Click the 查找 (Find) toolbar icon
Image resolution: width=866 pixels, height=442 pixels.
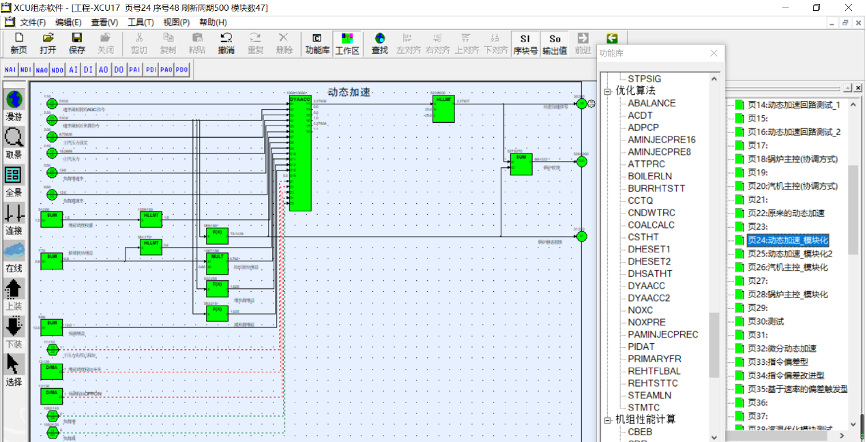point(380,42)
